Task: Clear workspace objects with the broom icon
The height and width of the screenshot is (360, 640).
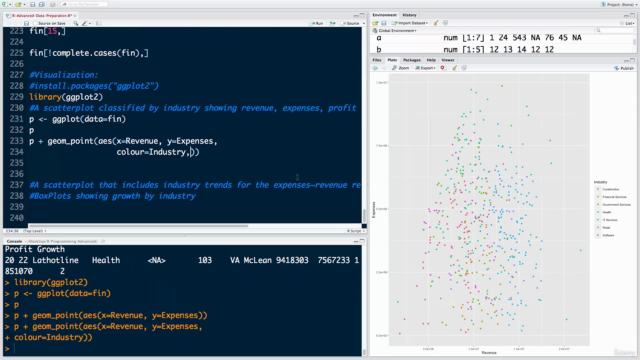Action: [x=436, y=23]
